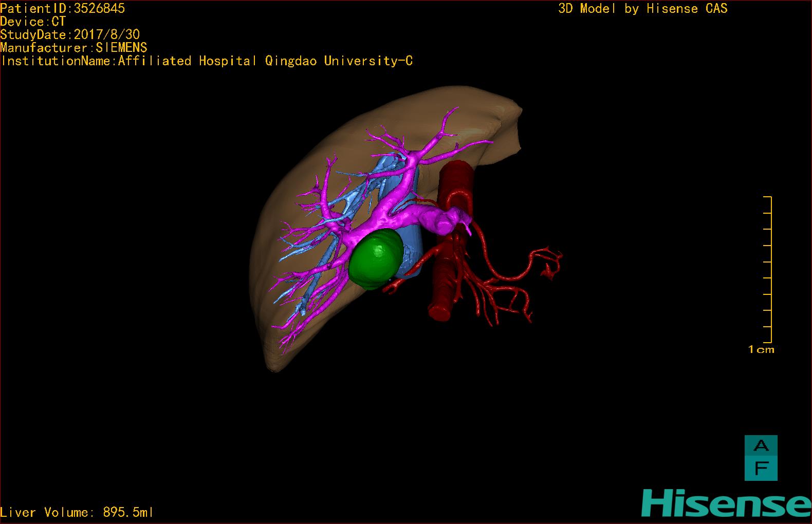
Task: Click the "3D Model by Hisense CAS" title
Action: [x=643, y=9]
